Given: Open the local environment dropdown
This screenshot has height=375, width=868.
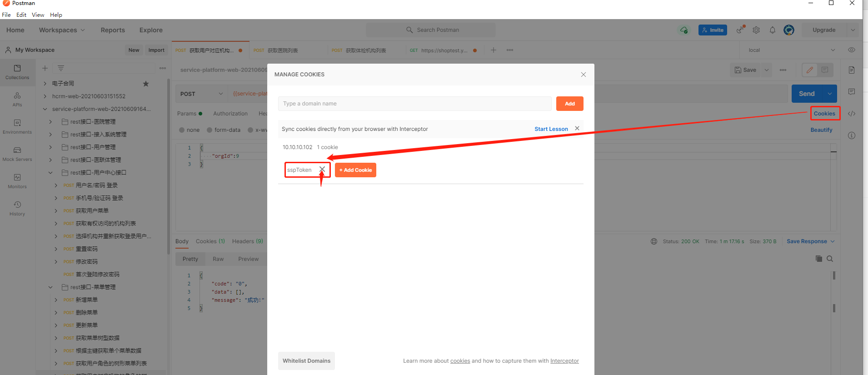Looking at the screenshot, I should point(792,50).
